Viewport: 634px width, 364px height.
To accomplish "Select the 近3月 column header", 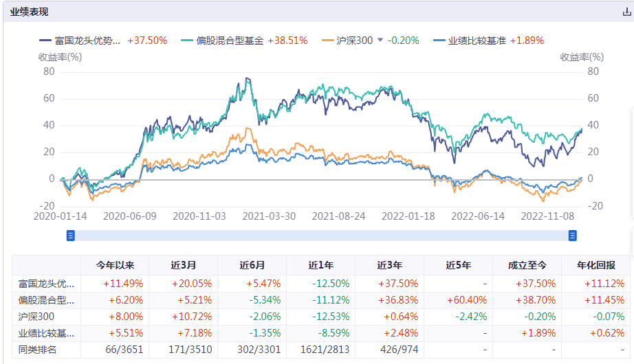I will pos(184,265).
